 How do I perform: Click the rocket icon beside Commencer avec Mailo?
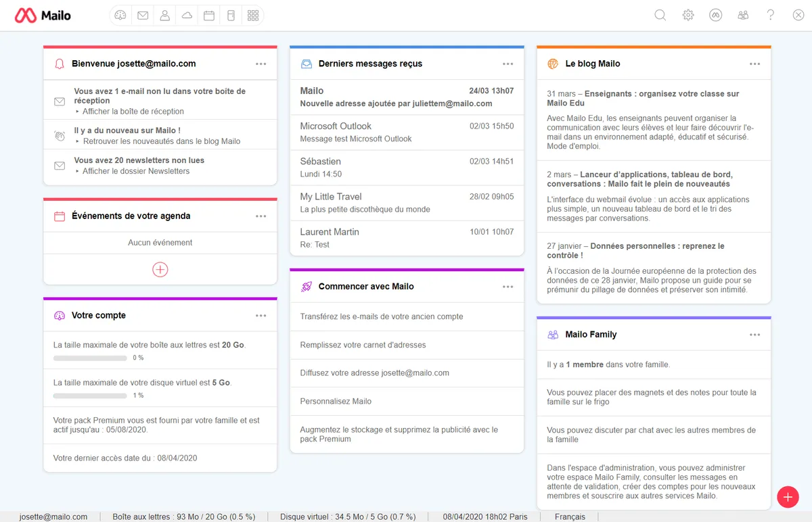[x=306, y=287]
